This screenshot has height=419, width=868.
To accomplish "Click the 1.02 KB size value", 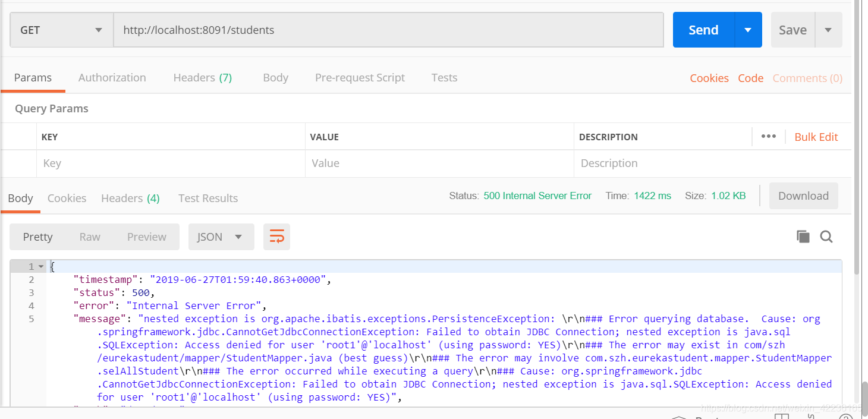I will coord(728,196).
